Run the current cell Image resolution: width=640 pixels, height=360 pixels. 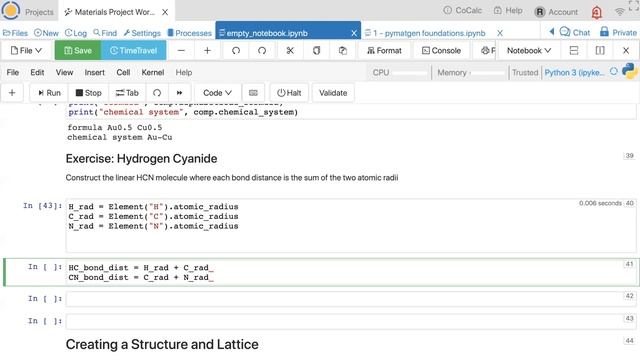pos(49,93)
